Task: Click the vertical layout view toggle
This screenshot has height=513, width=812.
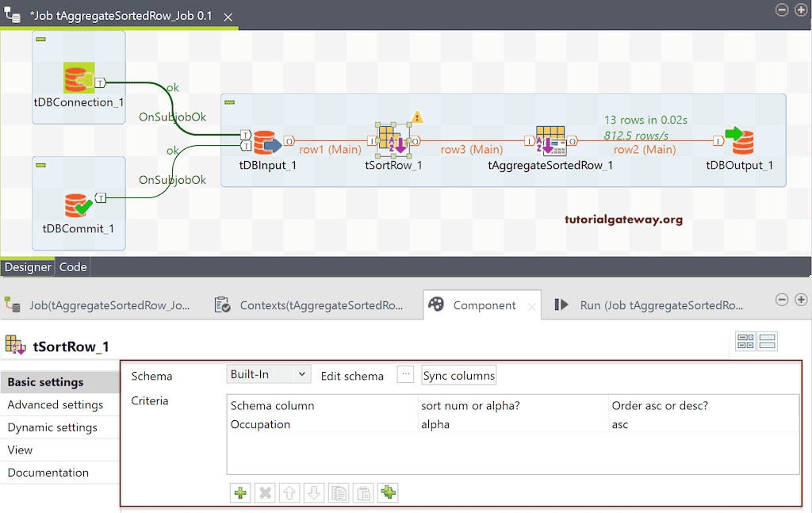Action: (767, 341)
